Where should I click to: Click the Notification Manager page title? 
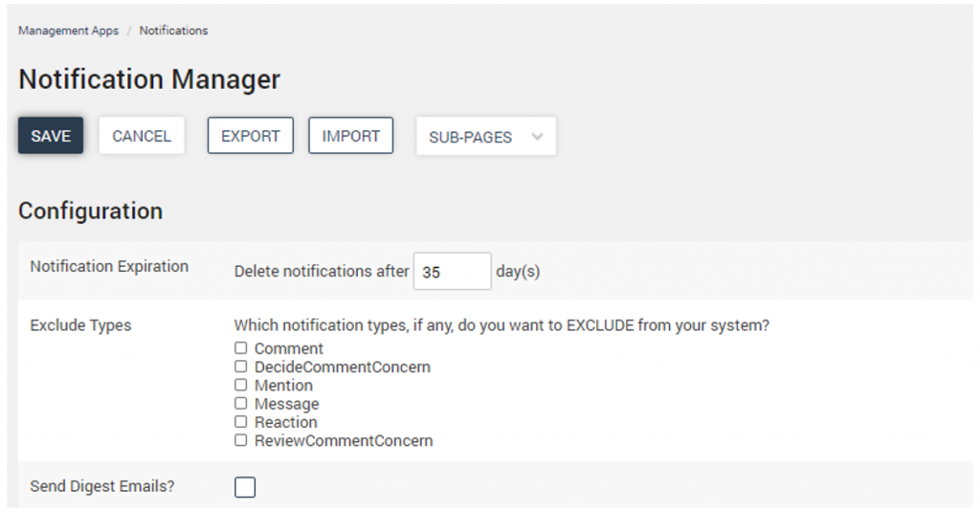pyautogui.click(x=149, y=79)
